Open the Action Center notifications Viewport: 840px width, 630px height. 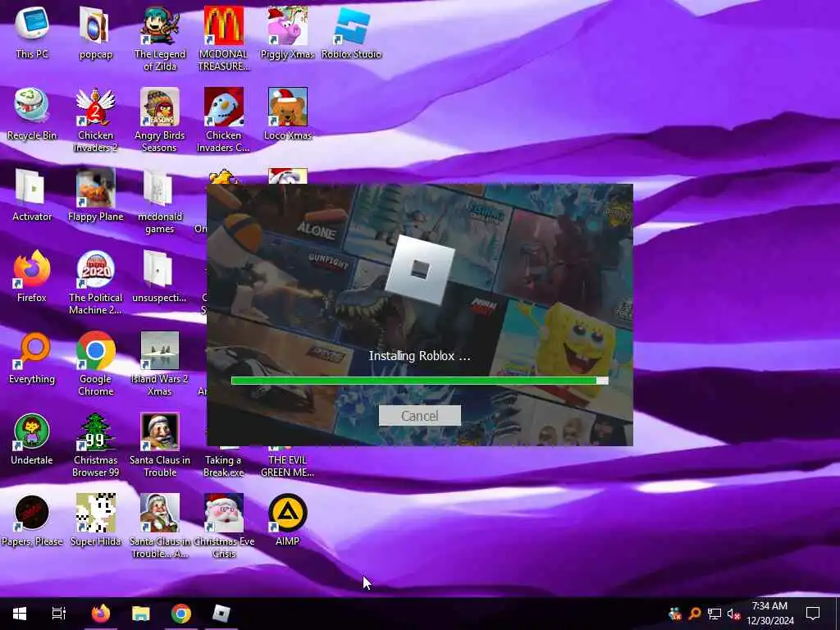[813, 614]
